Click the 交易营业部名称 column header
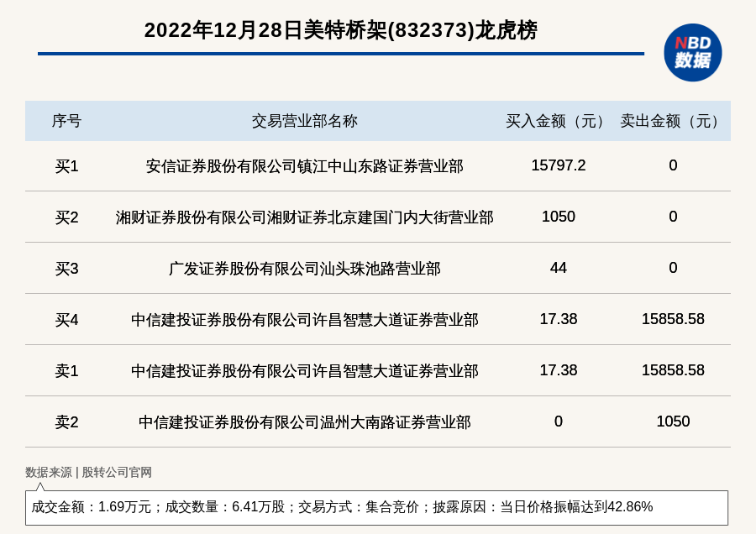The image size is (756, 534). click(x=305, y=121)
